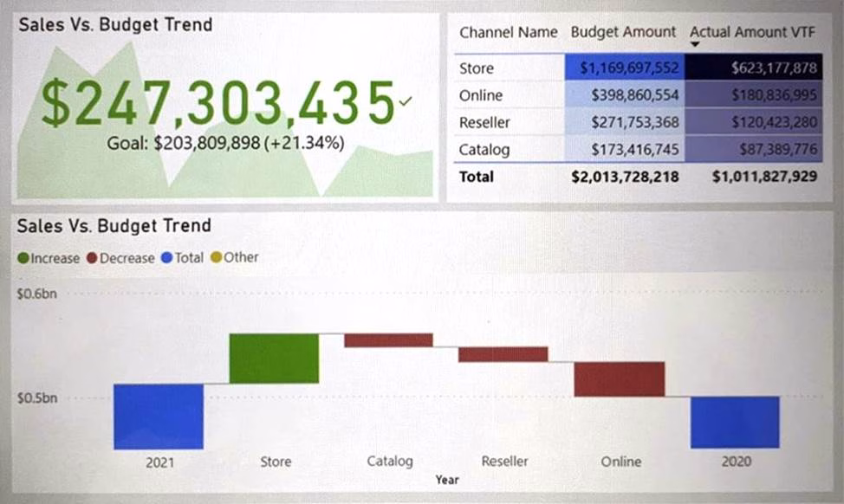The height and width of the screenshot is (504, 844).
Task: Click the large $247,303,435 KPI value
Action: pos(217,102)
